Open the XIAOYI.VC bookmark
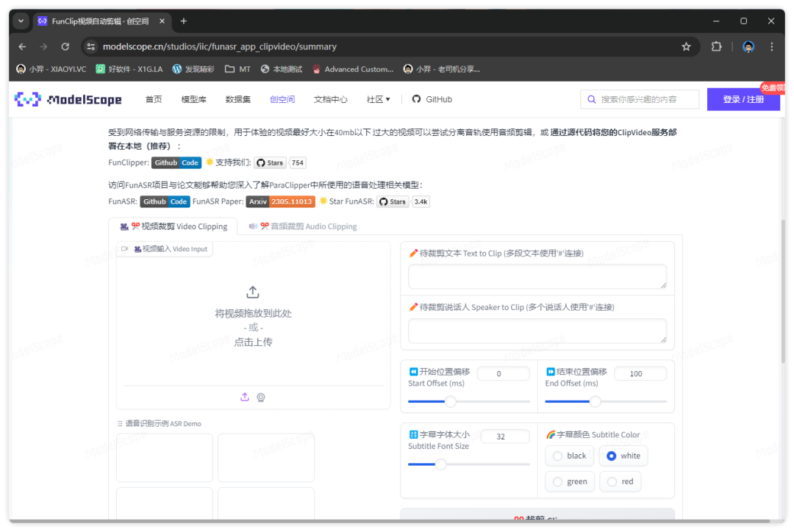This screenshot has width=794, height=532. pos(51,69)
